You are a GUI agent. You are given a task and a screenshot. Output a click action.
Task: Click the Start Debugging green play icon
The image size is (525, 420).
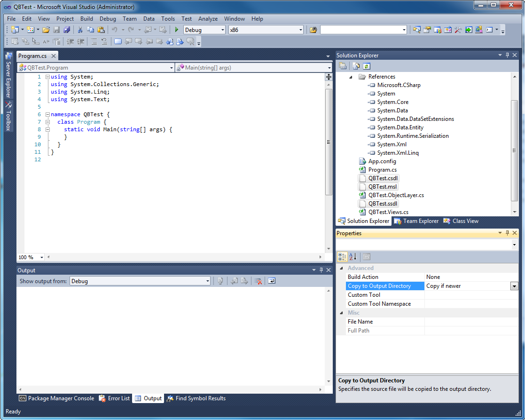177,30
